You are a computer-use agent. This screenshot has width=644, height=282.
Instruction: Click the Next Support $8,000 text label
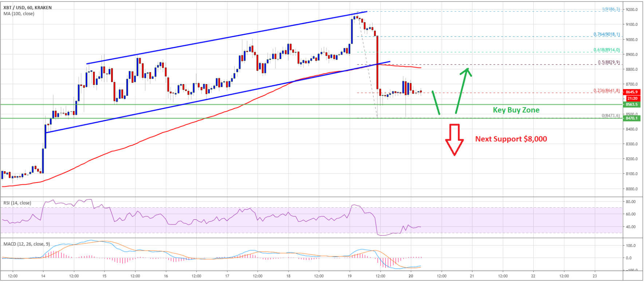[511, 139]
